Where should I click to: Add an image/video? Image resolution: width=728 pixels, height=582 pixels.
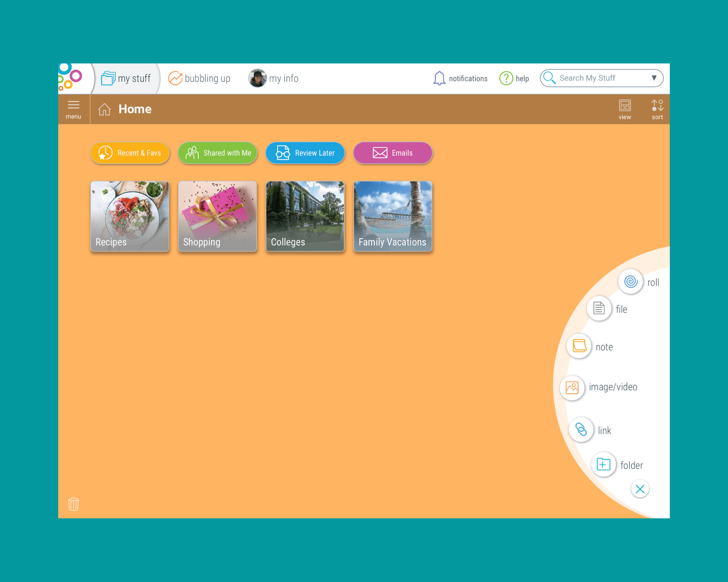(x=572, y=388)
